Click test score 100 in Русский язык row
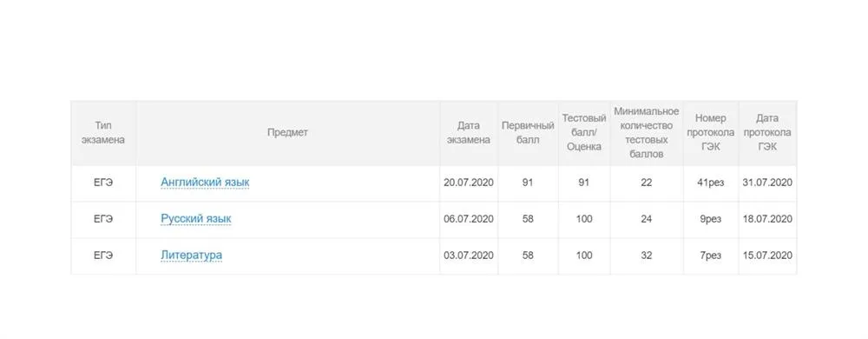Image resolution: width=868 pixels, height=339 pixels. (x=584, y=219)
